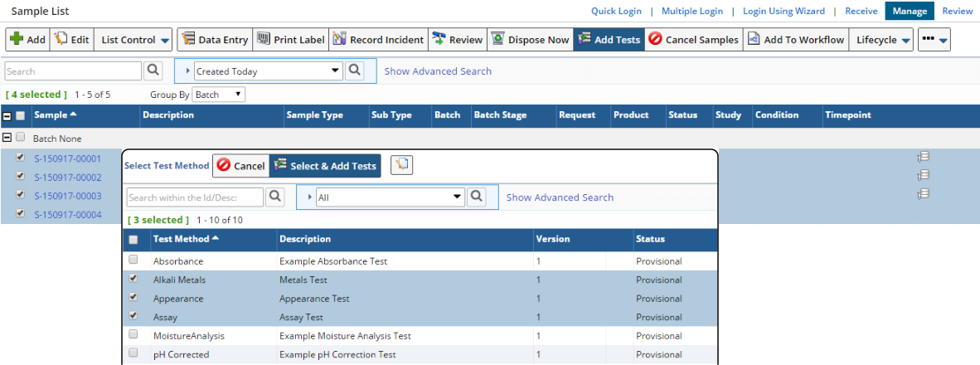The width and height of the screenshot is (980, 365).
Task: Uncheck sample S-150917-00004 checkbox
Action: click(21, 214)
